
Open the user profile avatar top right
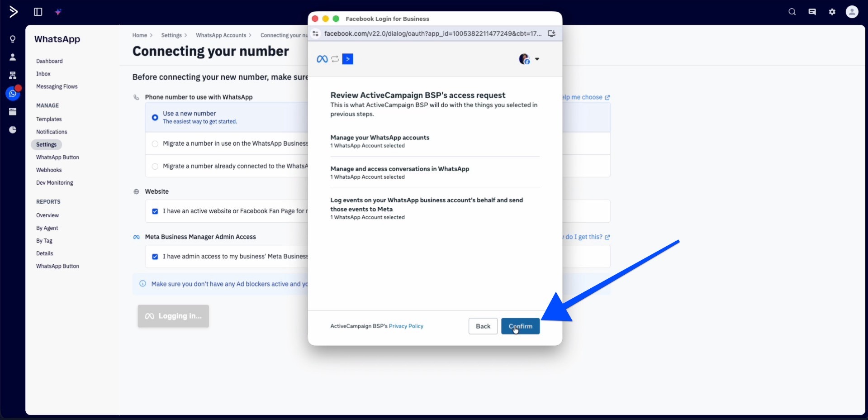[x=852, y=12]
